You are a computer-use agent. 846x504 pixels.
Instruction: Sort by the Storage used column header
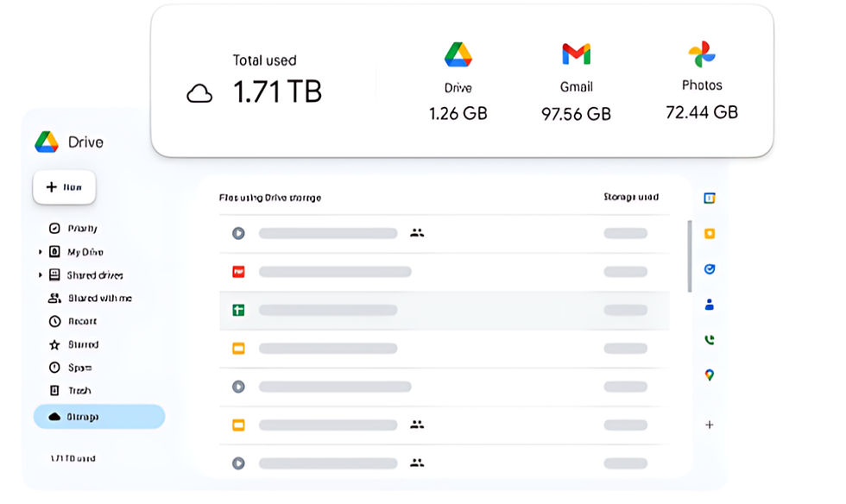(630, 198)
